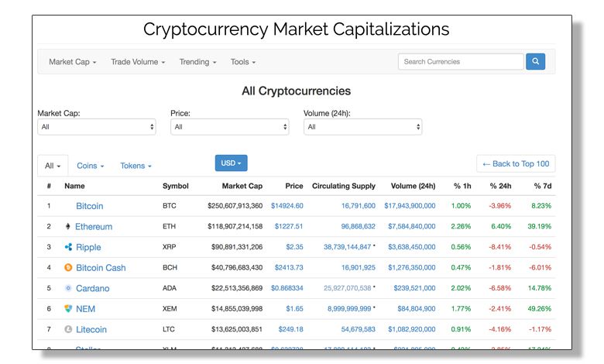This screenshot has width=604, height=364.
Task: Open the Tools menu
Action: 242,62
